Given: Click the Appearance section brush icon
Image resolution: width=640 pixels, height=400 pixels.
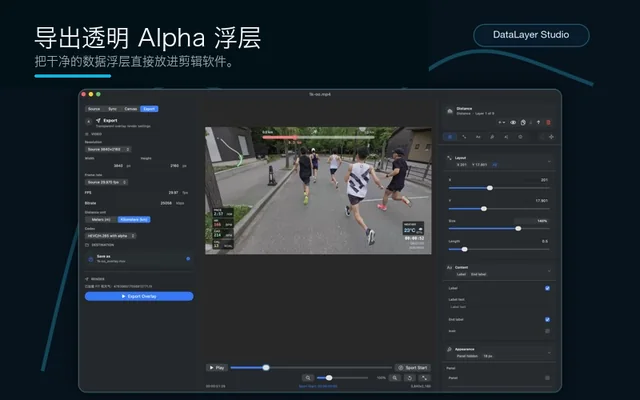Looking at the screenshot, I should pyautogui.click(x=449, y=349).
